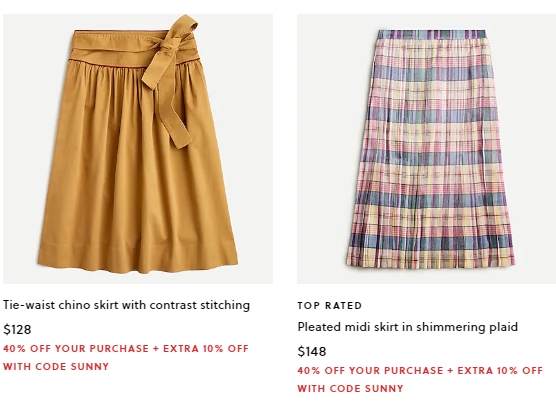Click the 40% off promo line under $148

pos(420,370)
